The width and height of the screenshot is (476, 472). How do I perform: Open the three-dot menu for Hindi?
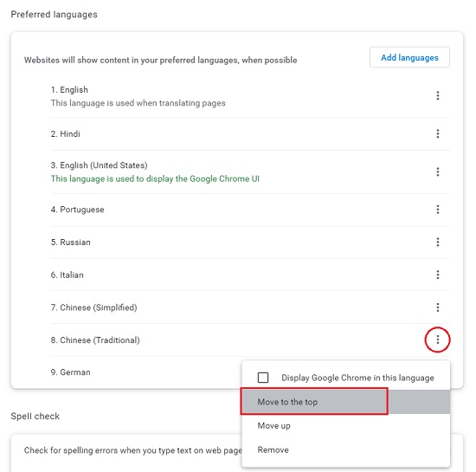pos(437,133)
